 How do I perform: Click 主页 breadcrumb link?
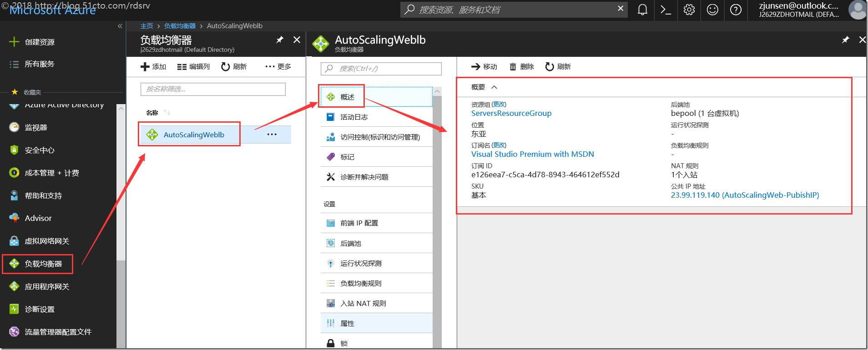tap(146, 26)
